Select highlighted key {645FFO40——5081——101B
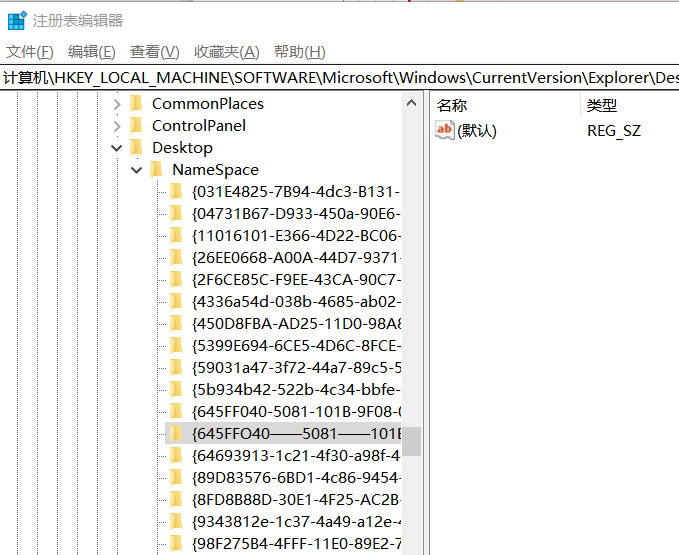 tap(296, 434)
